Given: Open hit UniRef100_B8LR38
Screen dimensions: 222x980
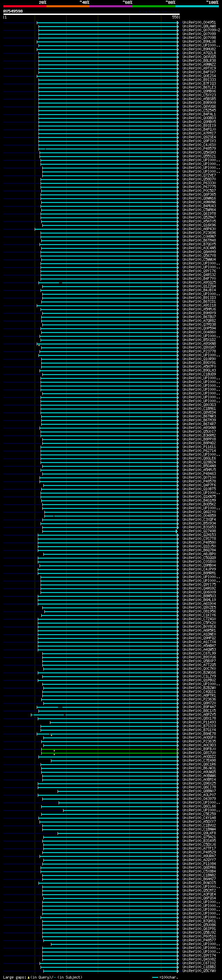Looking at the screenshot, I should pos(199,60).
